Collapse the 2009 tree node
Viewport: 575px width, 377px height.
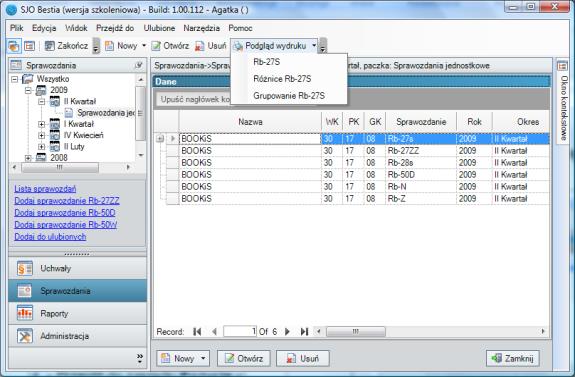(28, 90)
